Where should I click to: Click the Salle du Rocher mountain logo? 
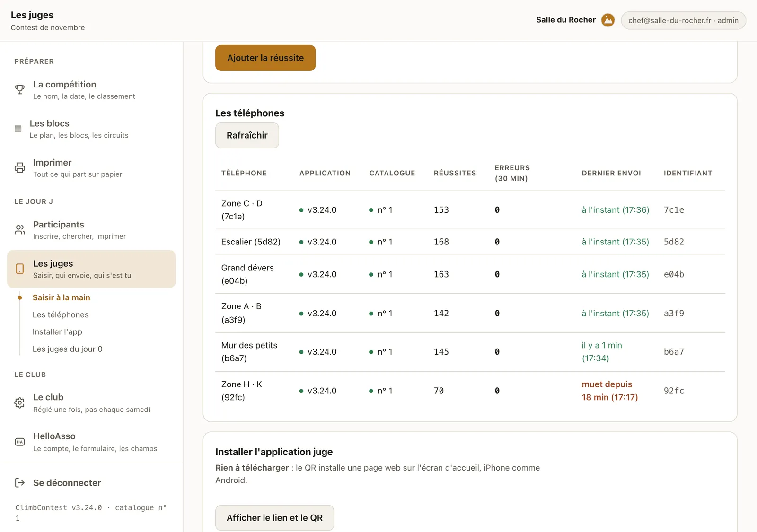[607, 20]
